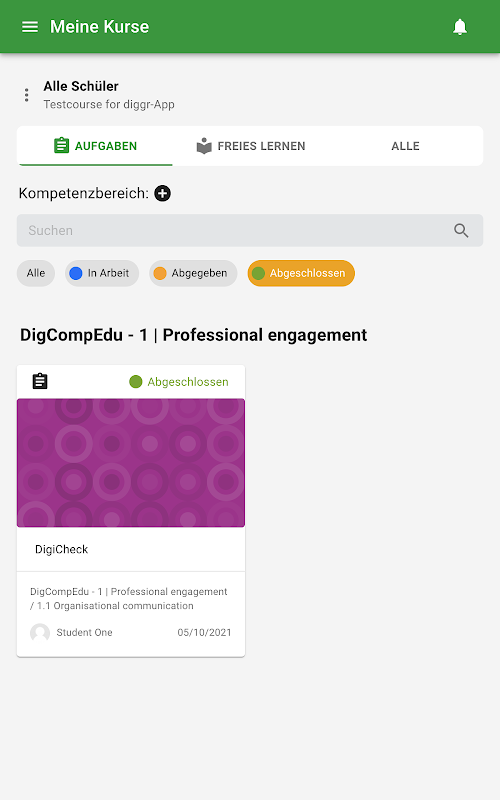The image size is (500, 800).
Task: Click the Student One avatar icon
Action: pos(40,633)
